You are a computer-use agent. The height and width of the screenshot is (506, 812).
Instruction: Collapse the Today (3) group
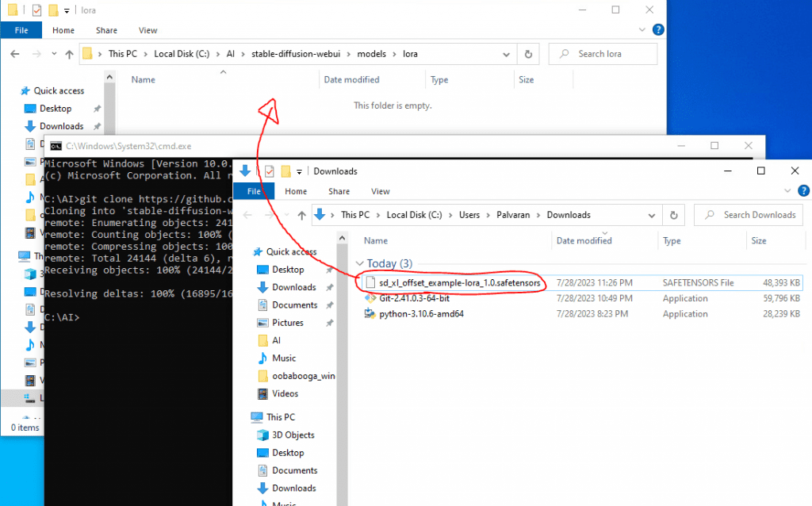pos(360,263)
